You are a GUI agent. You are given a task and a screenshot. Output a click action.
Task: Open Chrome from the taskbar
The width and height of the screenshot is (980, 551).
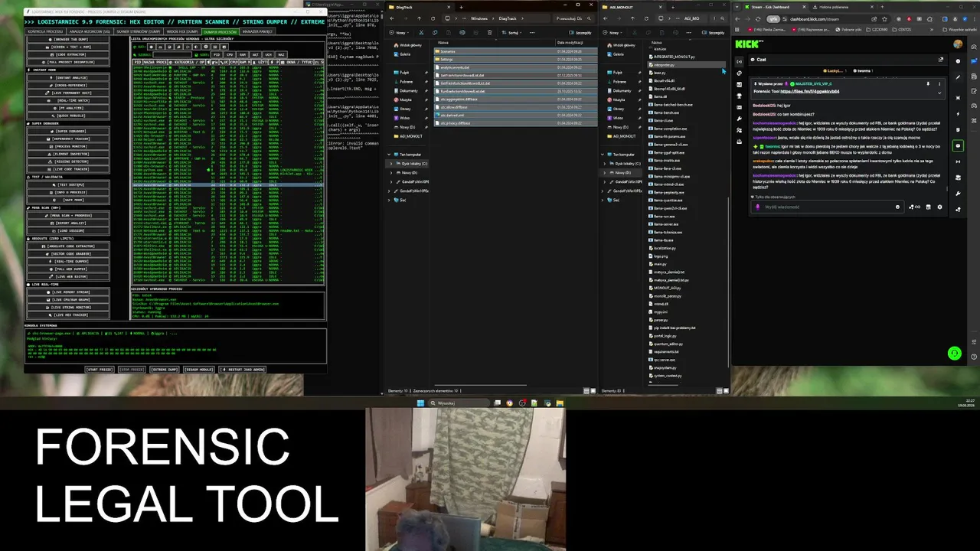[x=509, y=403]
